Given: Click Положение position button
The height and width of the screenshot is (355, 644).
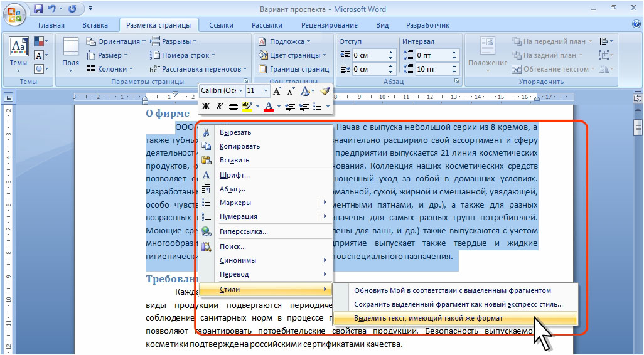Looking at the screenshot, I should (x=488, y=55).
